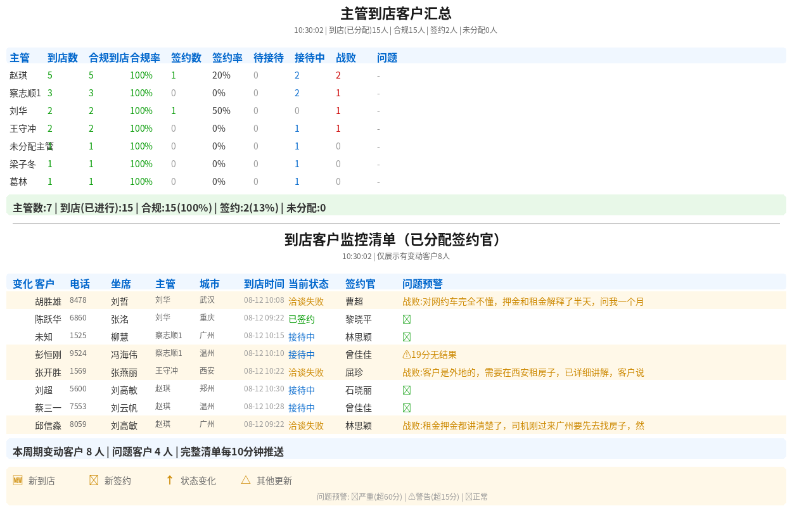Select customer 蔡三一
This screenshot has height=532, width=792.
coord(48,408)
